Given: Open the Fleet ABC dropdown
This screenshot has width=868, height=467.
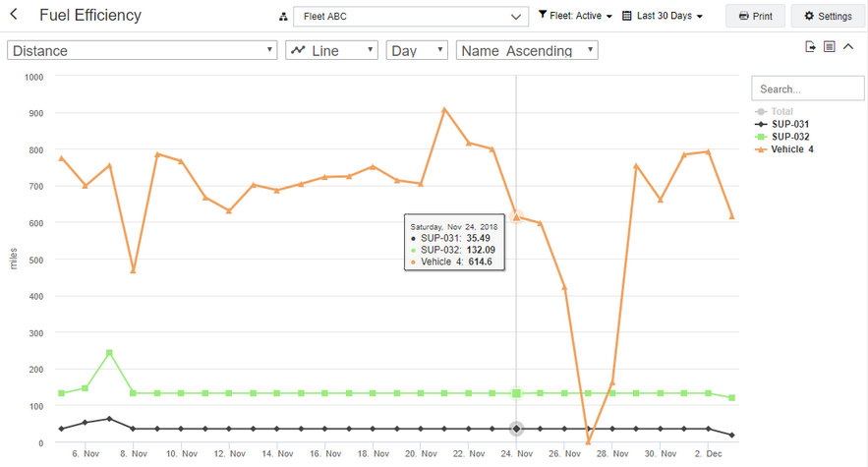Looking at the screenshot, I should tap(411, 17).
